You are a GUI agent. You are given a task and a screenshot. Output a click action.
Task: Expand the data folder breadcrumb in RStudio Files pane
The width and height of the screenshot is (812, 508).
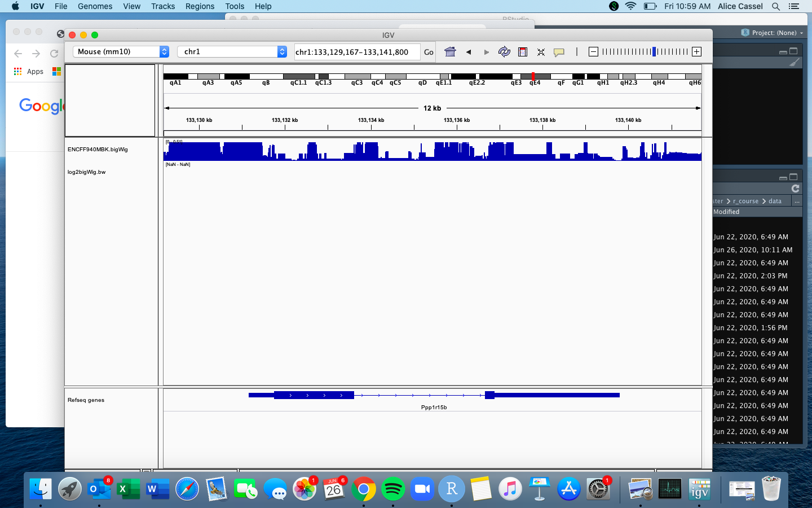tap(774, 200)
